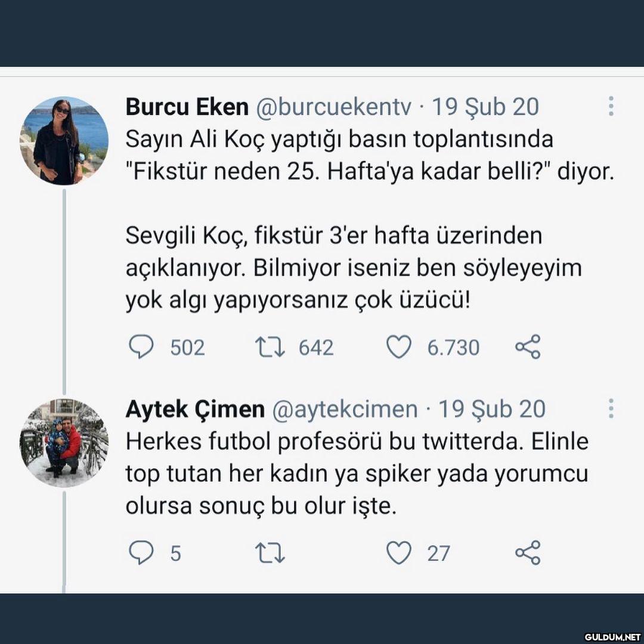The width and height of the screenshot is (644, 644).
Task: Share Burcu Eken's tweet
Action: (528, 347)
